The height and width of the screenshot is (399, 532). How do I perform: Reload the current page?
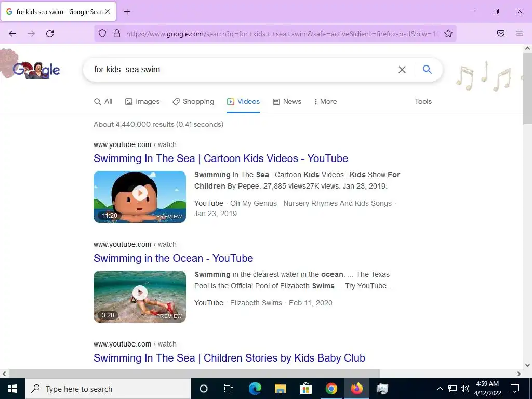point(50,34)
